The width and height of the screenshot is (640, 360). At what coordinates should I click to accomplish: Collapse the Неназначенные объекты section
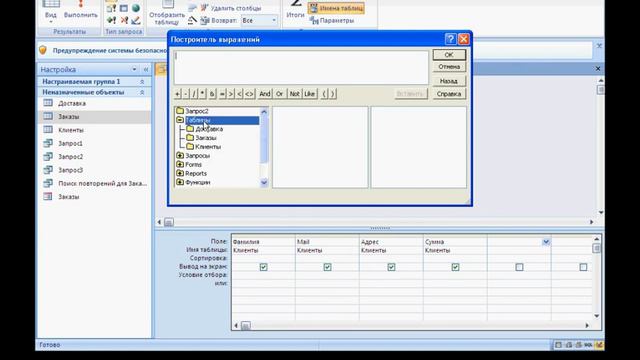coord(142,93)
